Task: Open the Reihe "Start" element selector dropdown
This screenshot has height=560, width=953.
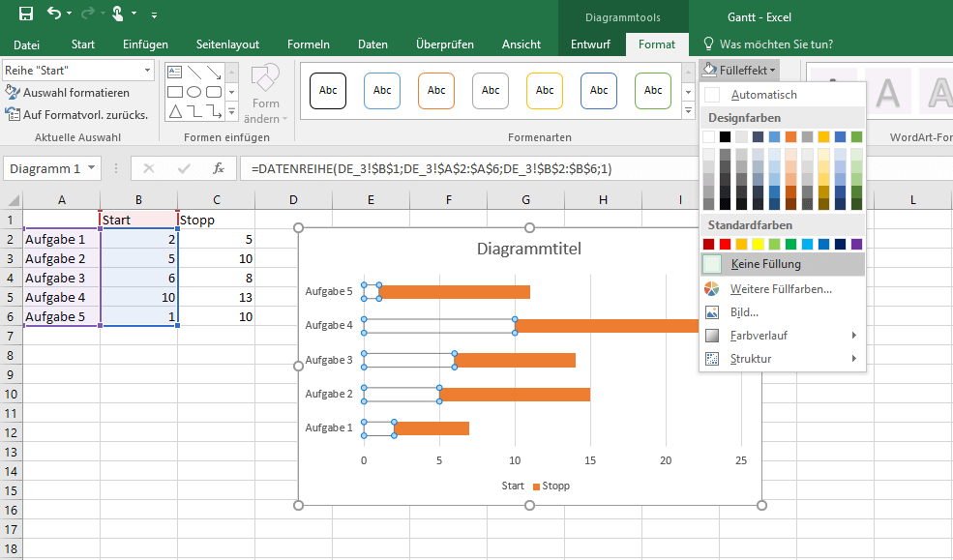Action: pyautogui.click(x=147, y=71)
